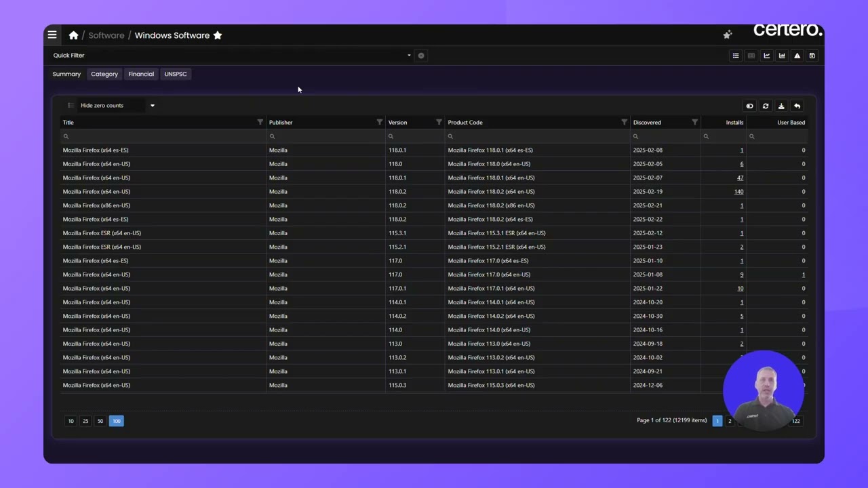Select row Mozilla Firefox ESR 115.3.1 product code

(x=496, y=233)
